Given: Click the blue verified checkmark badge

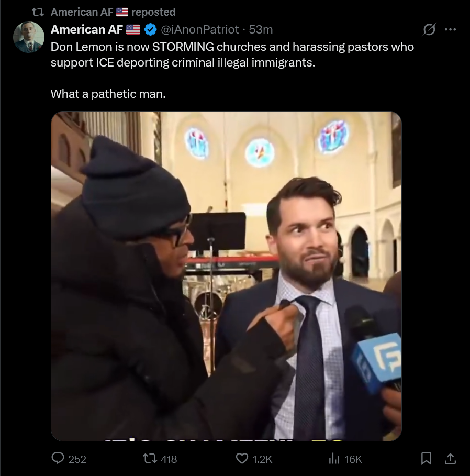Looking at the screenshot, I should (150, 29).
